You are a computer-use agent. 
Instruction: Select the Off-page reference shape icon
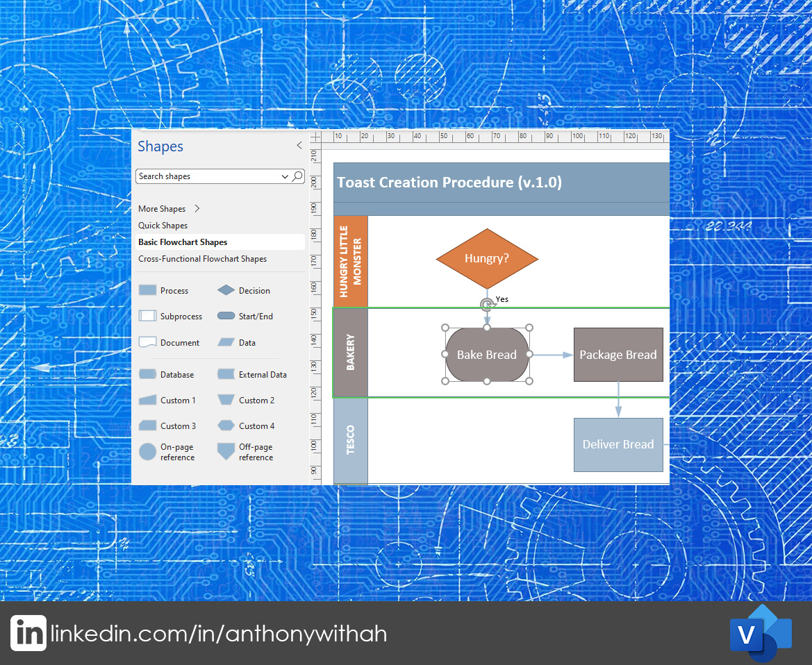click(x=224, y=451)
